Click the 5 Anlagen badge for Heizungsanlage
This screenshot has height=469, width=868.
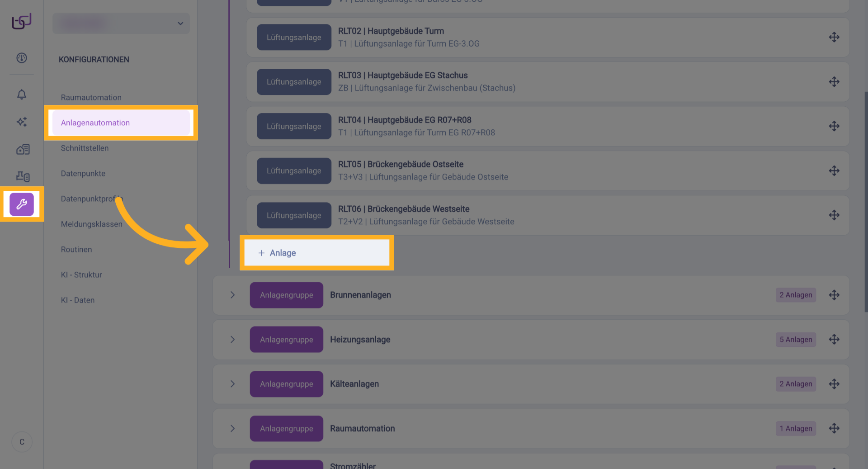(x=796, y=340)
